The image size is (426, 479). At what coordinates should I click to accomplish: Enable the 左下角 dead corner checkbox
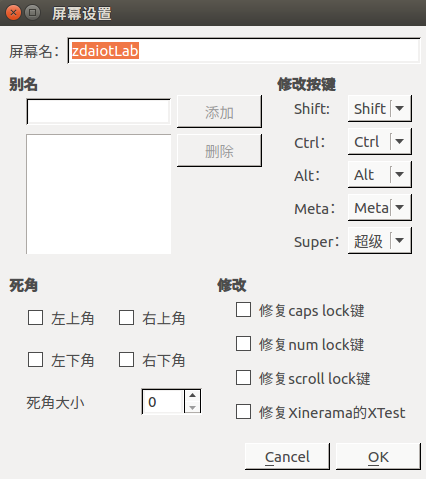tap(35, 359)
